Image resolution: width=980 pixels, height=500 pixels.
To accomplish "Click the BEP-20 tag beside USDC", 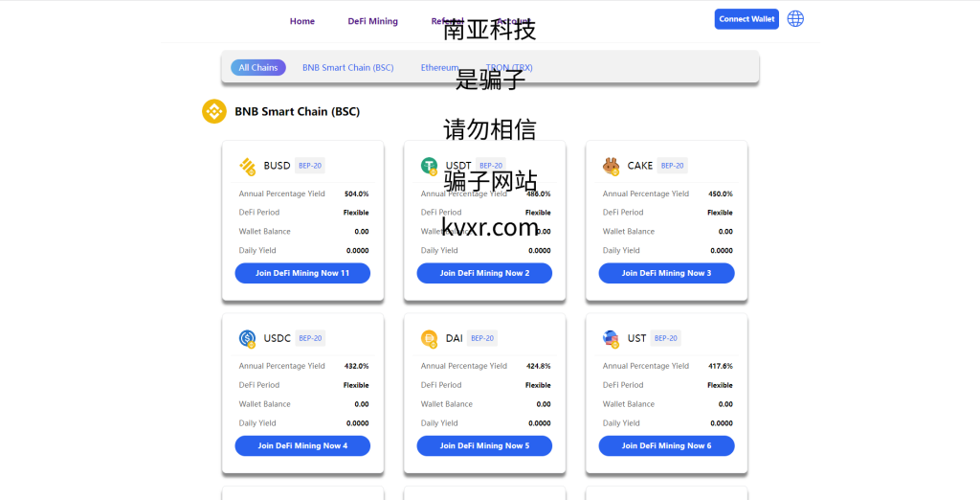I will click(310, 338).
